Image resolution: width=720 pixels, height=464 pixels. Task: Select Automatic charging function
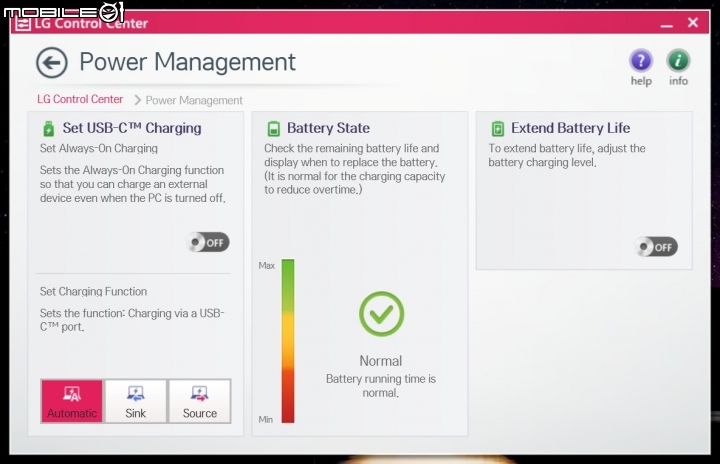point(72,401)
